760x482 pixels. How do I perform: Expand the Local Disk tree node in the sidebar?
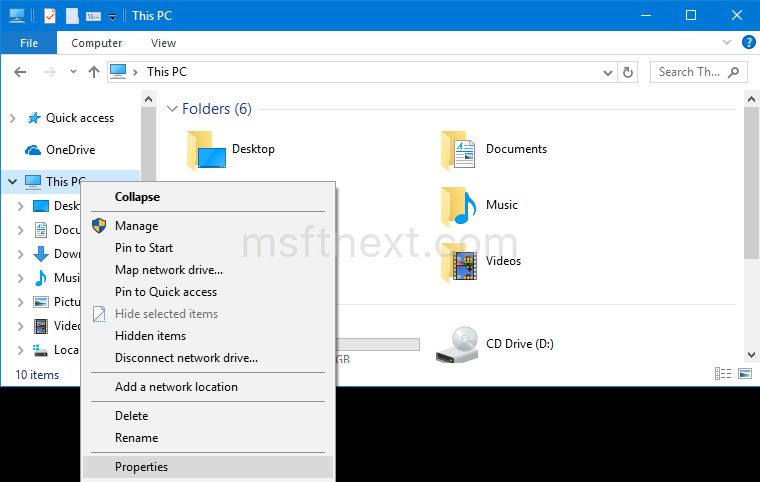(20, 350)
